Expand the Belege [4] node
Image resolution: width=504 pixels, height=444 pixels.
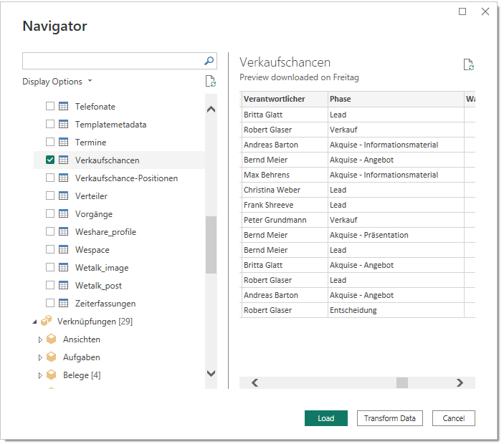coord(40,375)
